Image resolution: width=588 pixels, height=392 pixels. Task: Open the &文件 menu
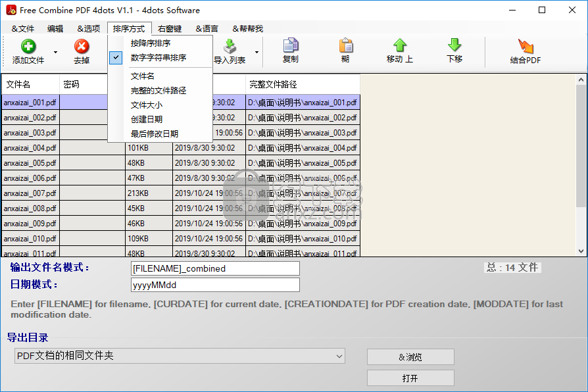[23, 28]
